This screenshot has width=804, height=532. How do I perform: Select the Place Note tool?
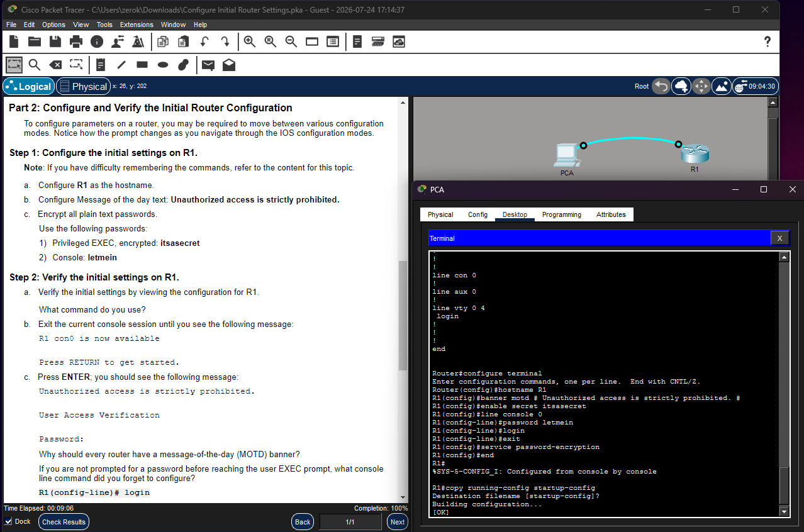point(101,65)
